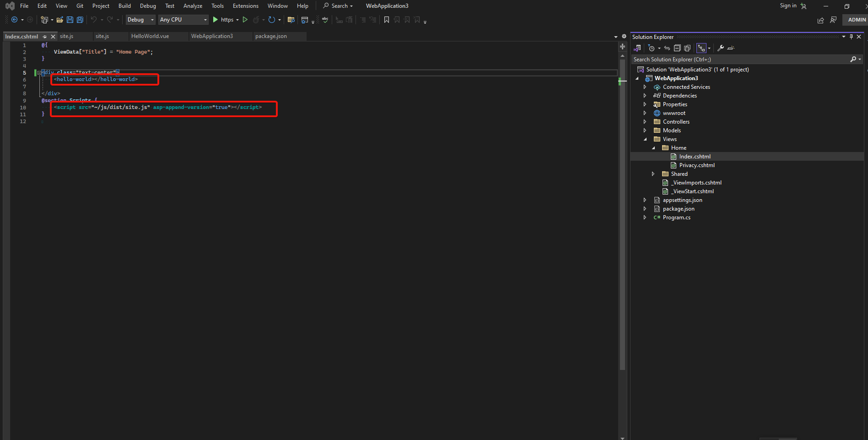Screen dimensions: 868x440
Task: Start Without Debugging using outlined play icon
Action: coord(245,20)
